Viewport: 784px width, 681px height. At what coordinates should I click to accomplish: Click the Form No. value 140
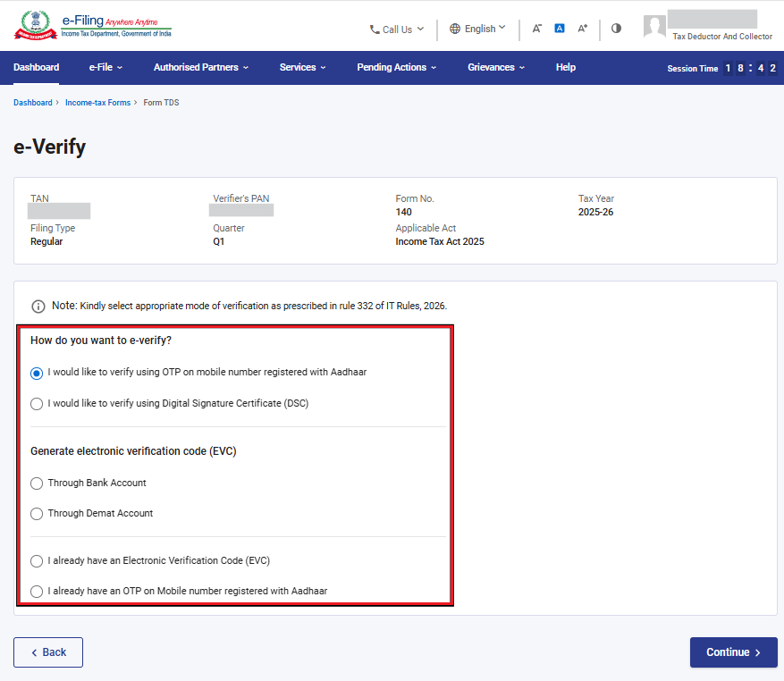(x=403, y=212)
